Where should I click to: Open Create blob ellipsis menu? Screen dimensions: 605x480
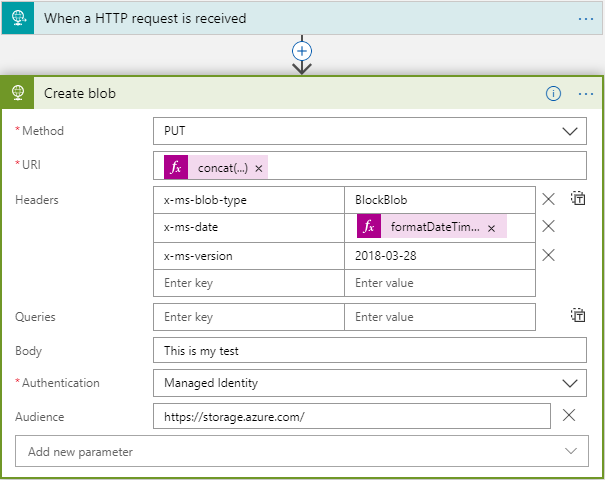(x=586, y=93)
